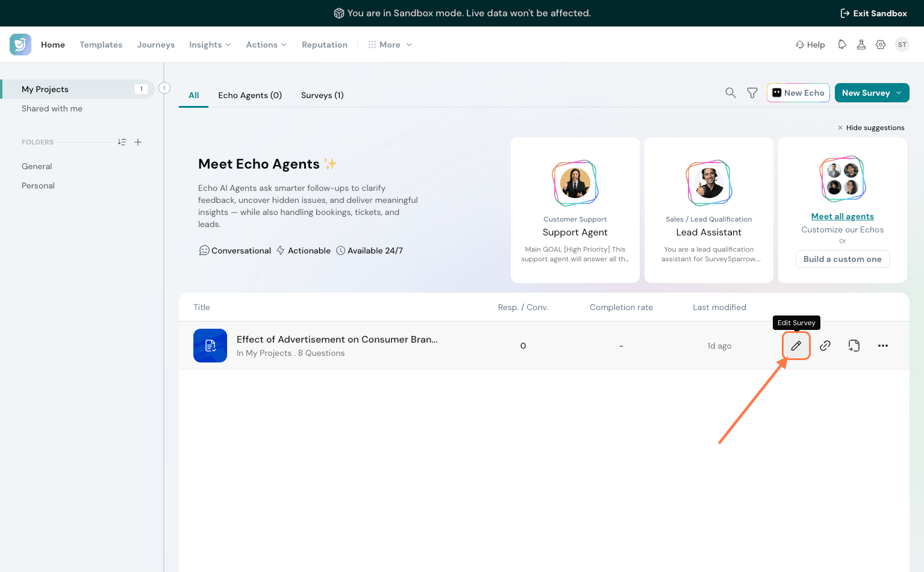Click the Exit Sandbox button

(873, 13)
